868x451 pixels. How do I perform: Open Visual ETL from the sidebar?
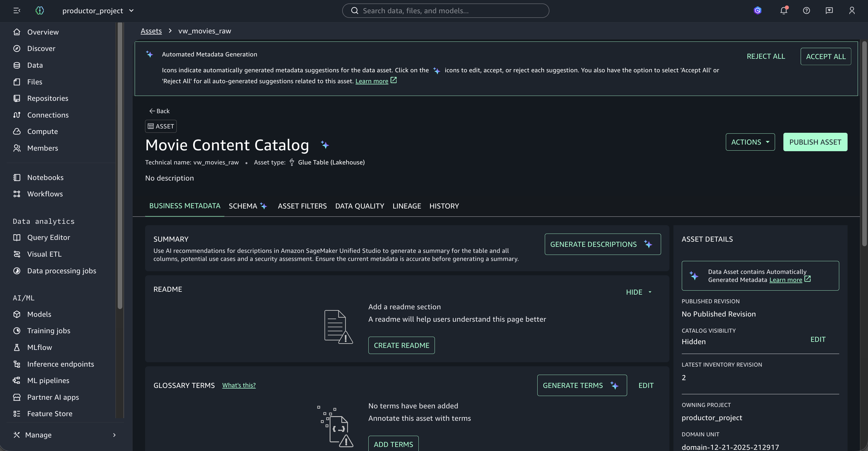[44, 254]
